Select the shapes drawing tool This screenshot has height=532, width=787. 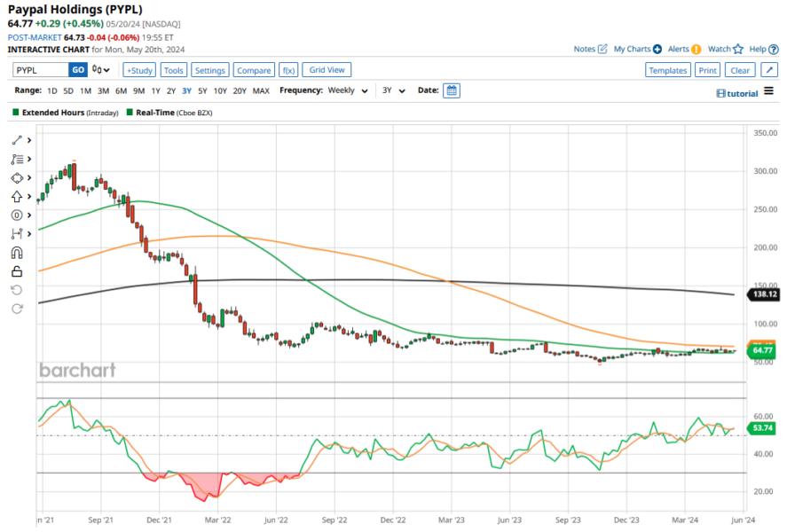click(x=17, y=178)
